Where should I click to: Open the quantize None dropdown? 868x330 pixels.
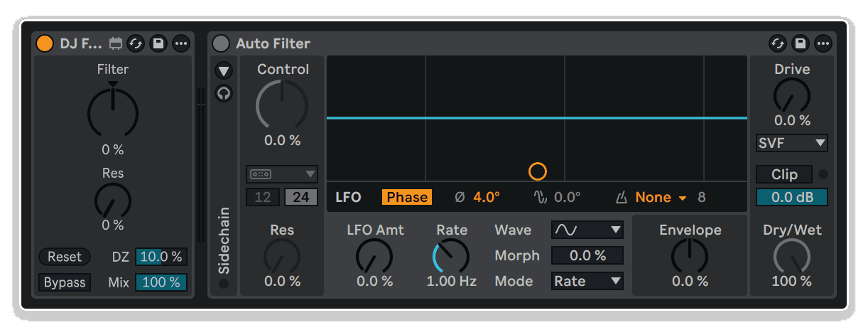[661, 197]
